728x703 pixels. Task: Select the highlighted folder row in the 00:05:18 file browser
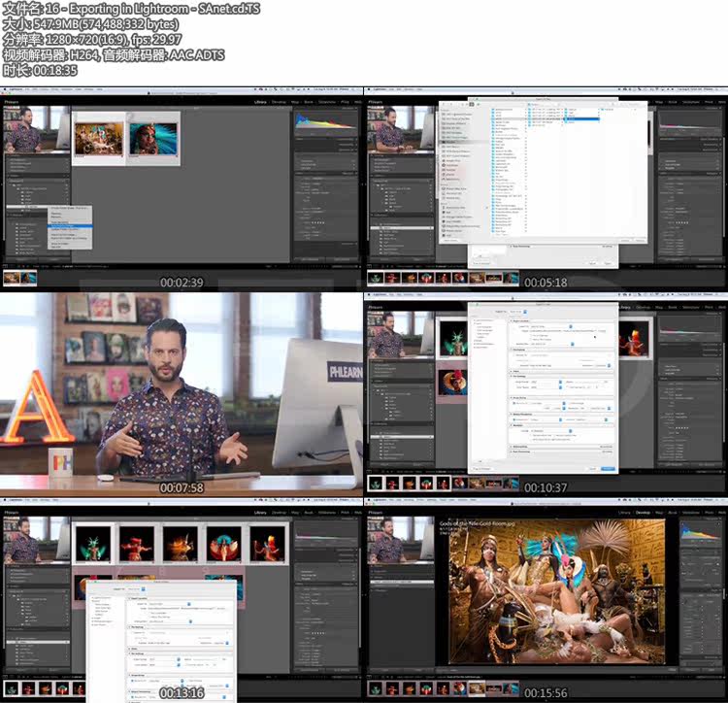[581, 118]
